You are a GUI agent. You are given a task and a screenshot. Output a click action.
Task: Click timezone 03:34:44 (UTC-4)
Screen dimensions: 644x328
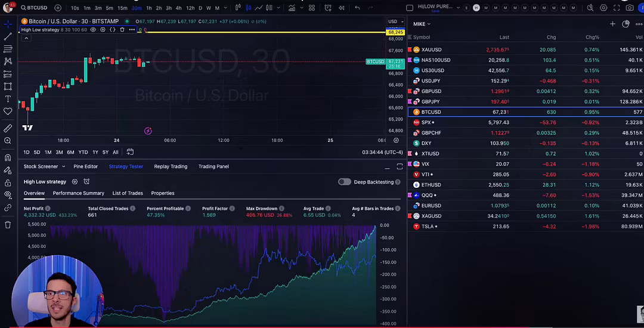[382, 152]
